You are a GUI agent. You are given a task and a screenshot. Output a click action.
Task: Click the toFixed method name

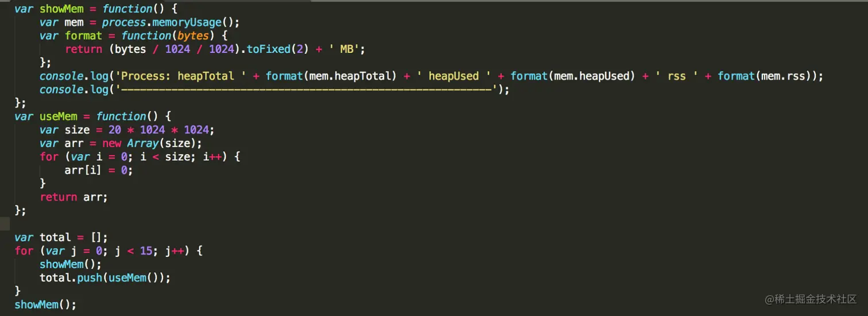[269, 49]
